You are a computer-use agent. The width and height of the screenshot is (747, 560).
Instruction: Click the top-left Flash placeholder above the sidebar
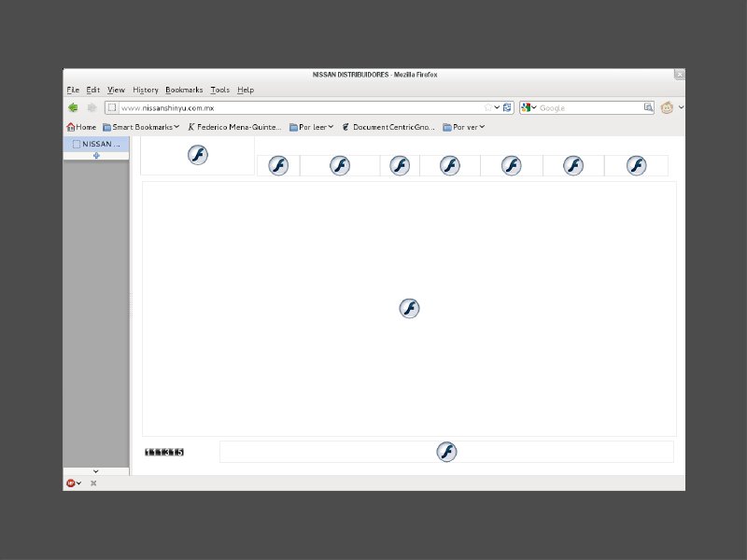pos(198,155)
